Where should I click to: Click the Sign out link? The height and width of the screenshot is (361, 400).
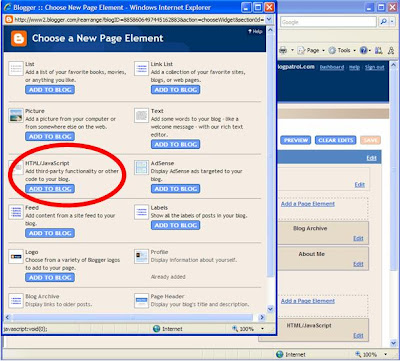[x=374, y=67]
